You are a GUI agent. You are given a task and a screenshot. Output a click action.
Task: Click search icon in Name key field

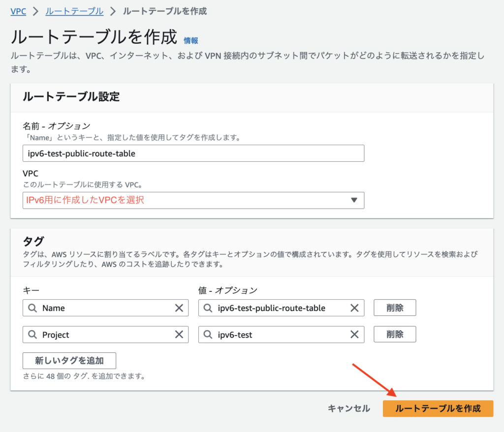[32, 308]
